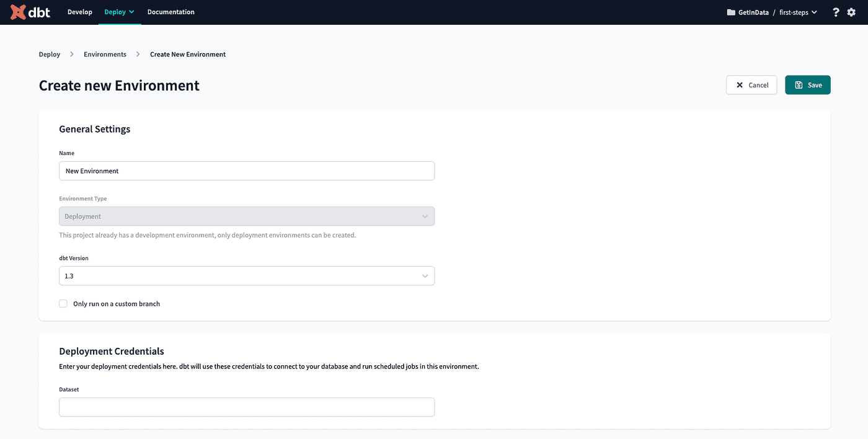Click the Dataset input field
The image size is (868, 439).
[x=247, y=407]
